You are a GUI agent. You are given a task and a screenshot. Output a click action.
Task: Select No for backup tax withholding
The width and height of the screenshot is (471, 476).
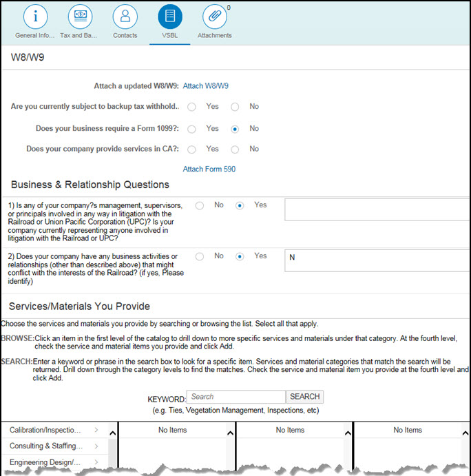pyautogui.click(x=235, y=107)
